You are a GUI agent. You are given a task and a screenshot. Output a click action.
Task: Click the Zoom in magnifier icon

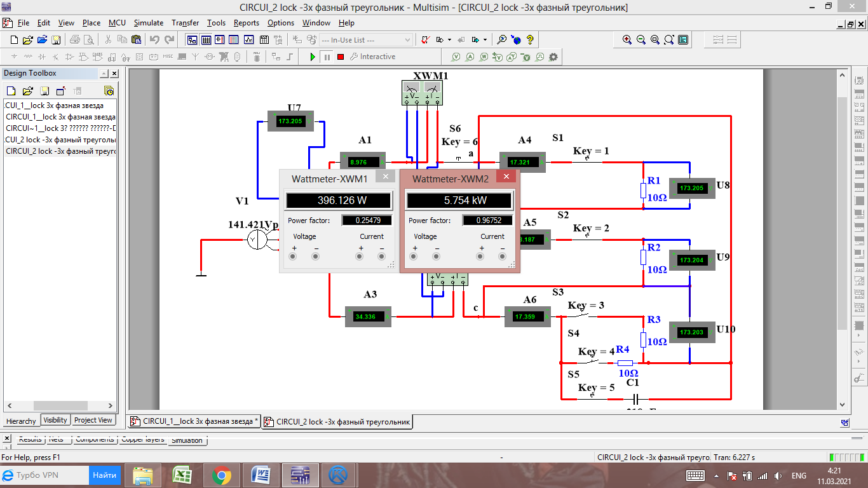pos(627,39)
